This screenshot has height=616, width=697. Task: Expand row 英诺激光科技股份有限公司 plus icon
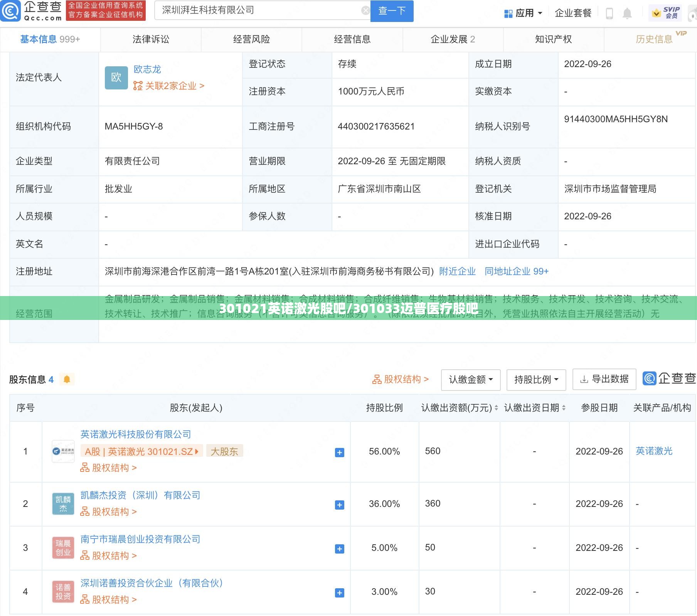click(340, 453)
